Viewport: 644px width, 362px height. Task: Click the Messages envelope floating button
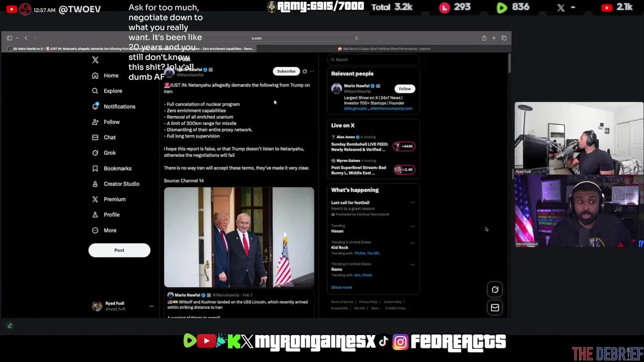[495, 308]
